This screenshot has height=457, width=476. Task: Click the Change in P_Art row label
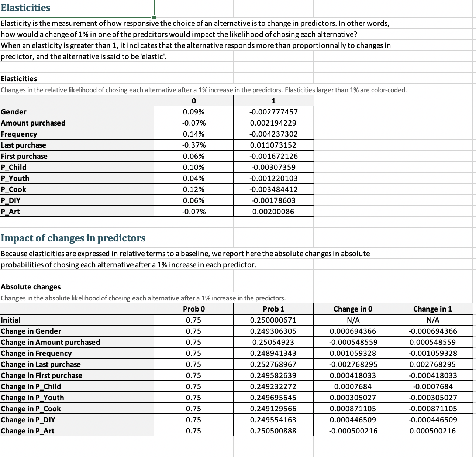[77, 431]
